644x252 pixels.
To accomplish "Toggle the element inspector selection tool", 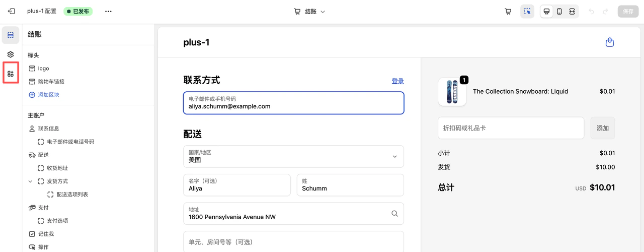I will [x=527, y=11].
